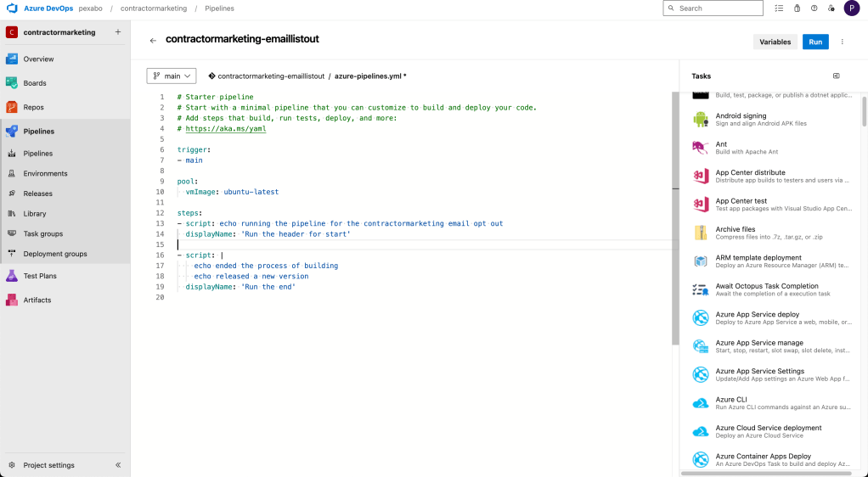The height and width of the screenshot is (477, 868).
Task: Click the contractormarketing-emaillistout repo path link
Action: click(x=271, y=76)
